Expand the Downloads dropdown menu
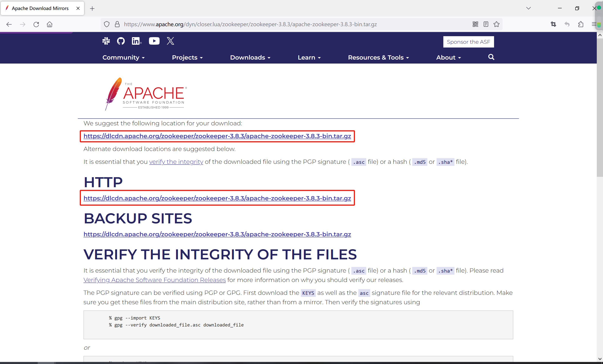Image resolution: width=603 pixels, height=364 pixels. click(250, 57)
